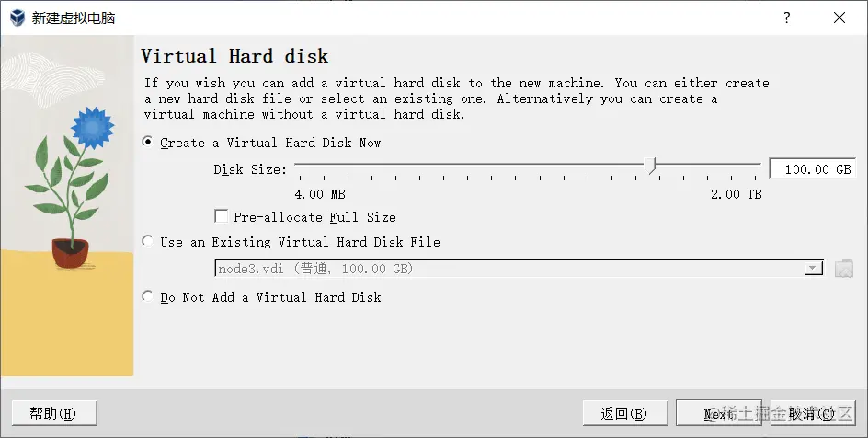The image size is (868, 438).
Task: Click the Disk Size slider handle
Action: (x=652, y=167)
